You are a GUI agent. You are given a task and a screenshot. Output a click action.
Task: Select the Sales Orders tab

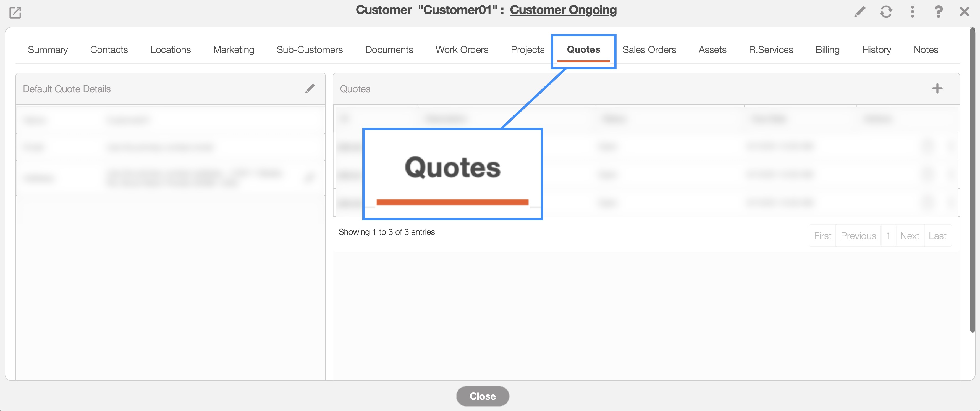[x=649, y=50]
